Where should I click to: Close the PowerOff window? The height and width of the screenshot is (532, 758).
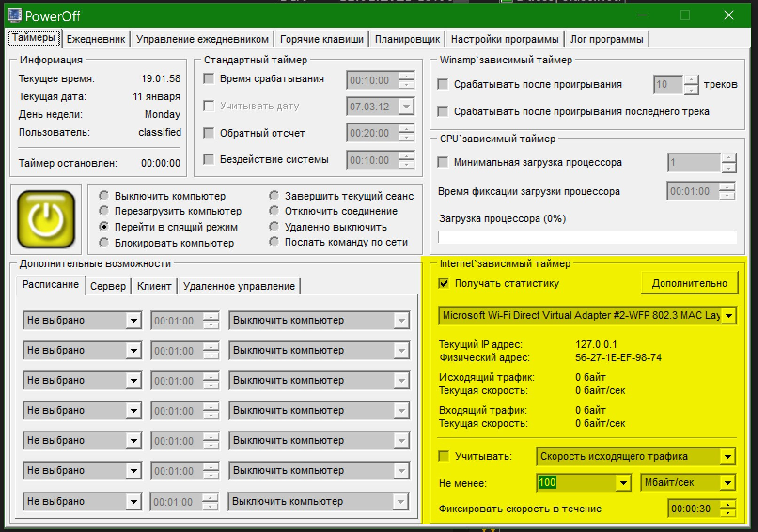click(728, 15)
